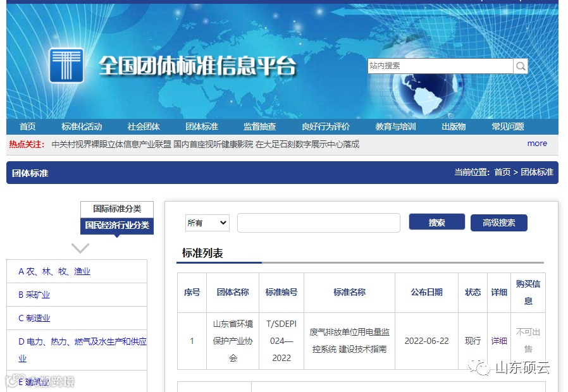The image size is (568, 392).
Task: Open the 教育与培训 menu item
Action: (x=395, y=126)
